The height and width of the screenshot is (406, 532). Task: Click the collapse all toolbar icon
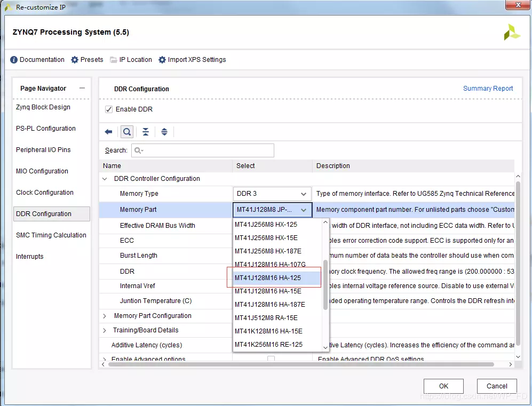click(146, 132)
